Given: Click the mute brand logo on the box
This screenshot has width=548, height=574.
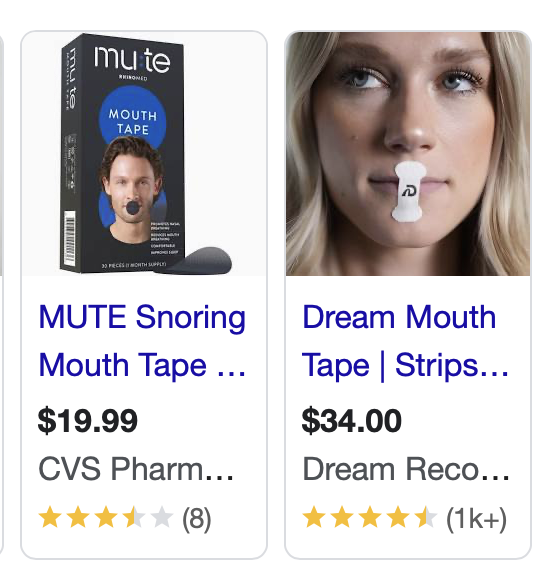Looking at the screenshot, I should click(133, 60).
